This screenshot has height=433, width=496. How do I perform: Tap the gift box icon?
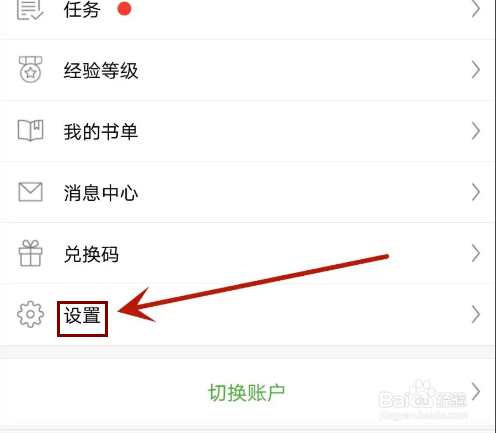[30, 253]
